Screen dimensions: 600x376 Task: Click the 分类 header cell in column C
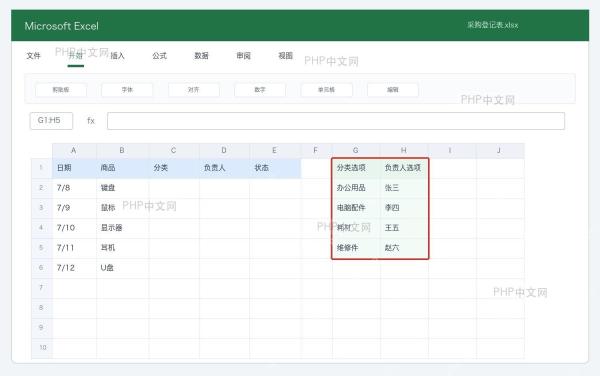[x=174, y=168]
